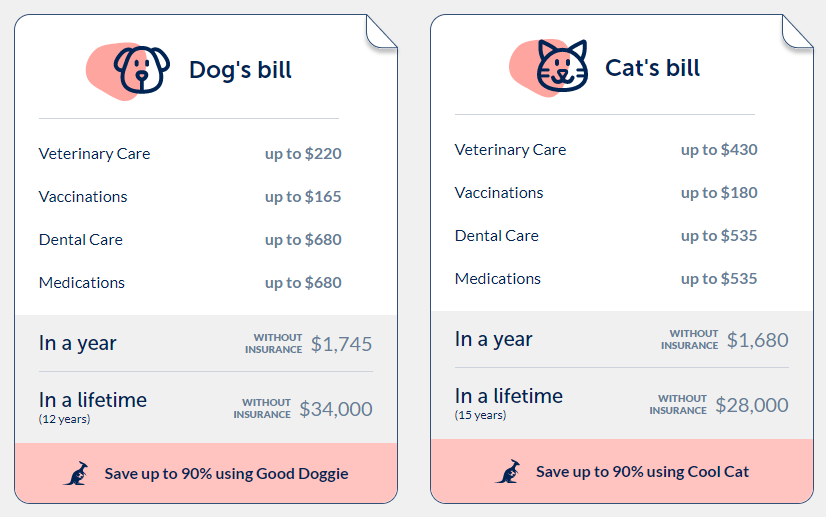Click cat Medications row label
The width and height of the screenshot is (826, 517).
(498, 279)
